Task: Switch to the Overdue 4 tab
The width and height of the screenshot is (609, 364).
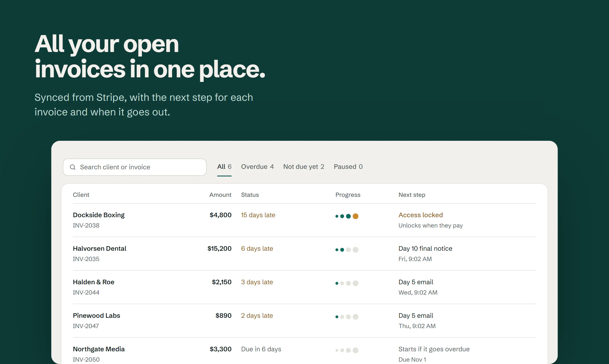Action: point(257,167)
